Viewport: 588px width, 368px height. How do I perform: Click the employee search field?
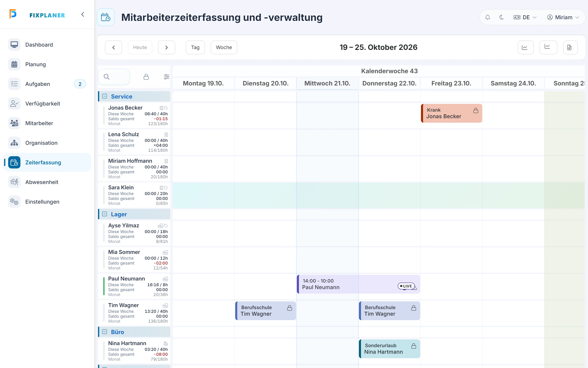click(x=114, y=77)
